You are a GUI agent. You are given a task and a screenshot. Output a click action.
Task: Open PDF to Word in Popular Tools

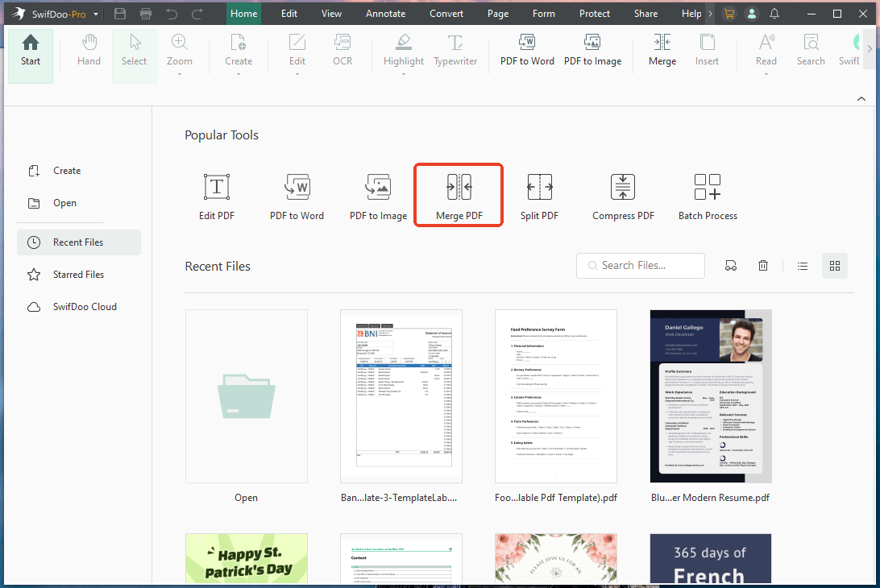[x=297, y=197]
